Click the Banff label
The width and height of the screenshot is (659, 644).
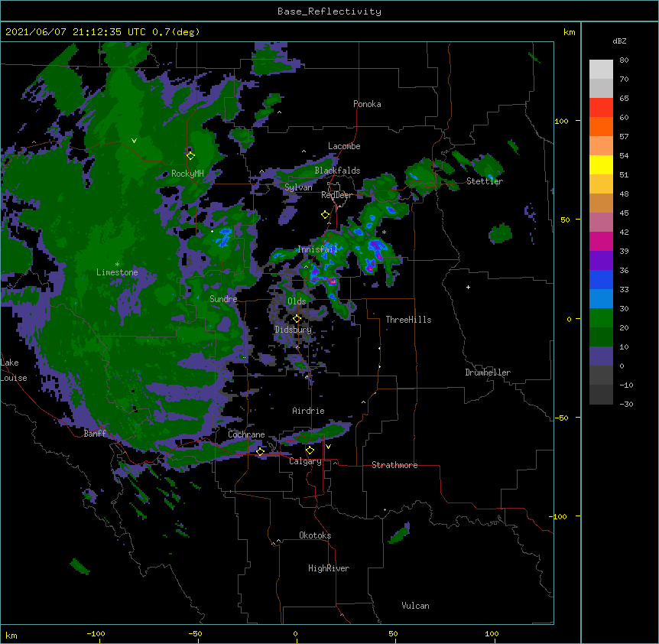[x=96, y=434]
